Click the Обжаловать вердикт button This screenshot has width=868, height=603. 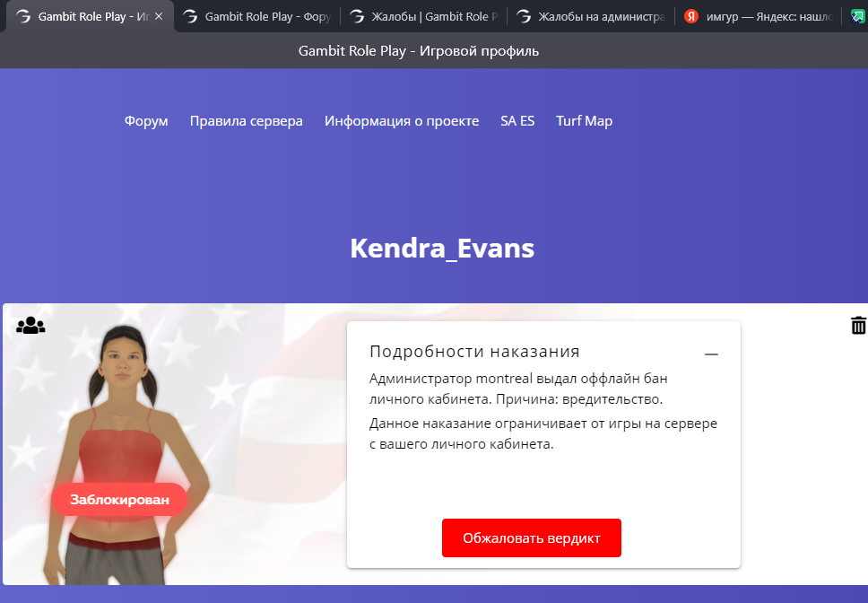point(532,537)
